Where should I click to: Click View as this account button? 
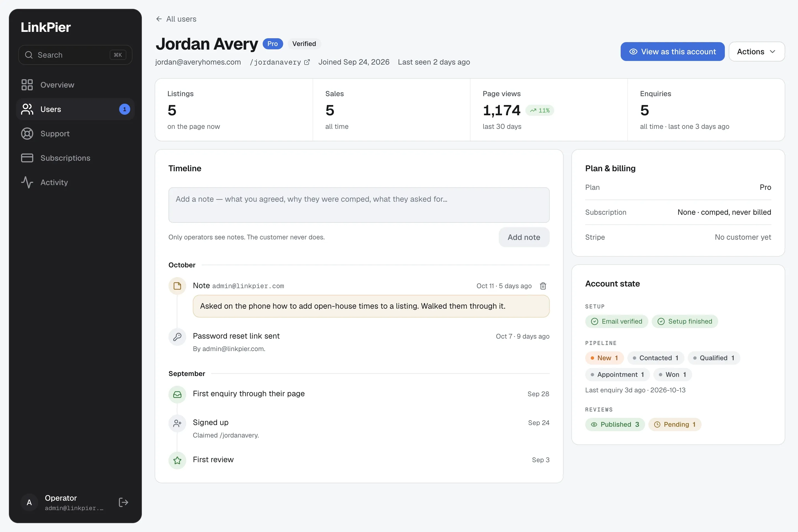pyautogui.click(x=672, y=52)
